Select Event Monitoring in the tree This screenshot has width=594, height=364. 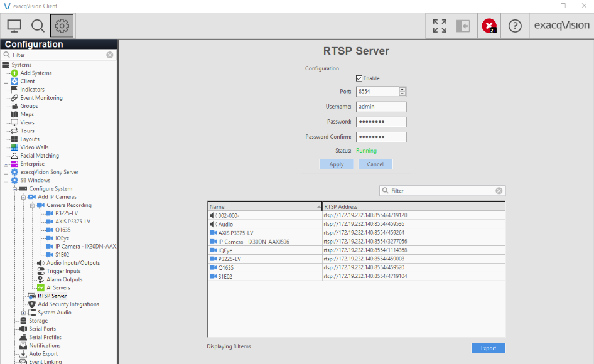coord(41,98)
